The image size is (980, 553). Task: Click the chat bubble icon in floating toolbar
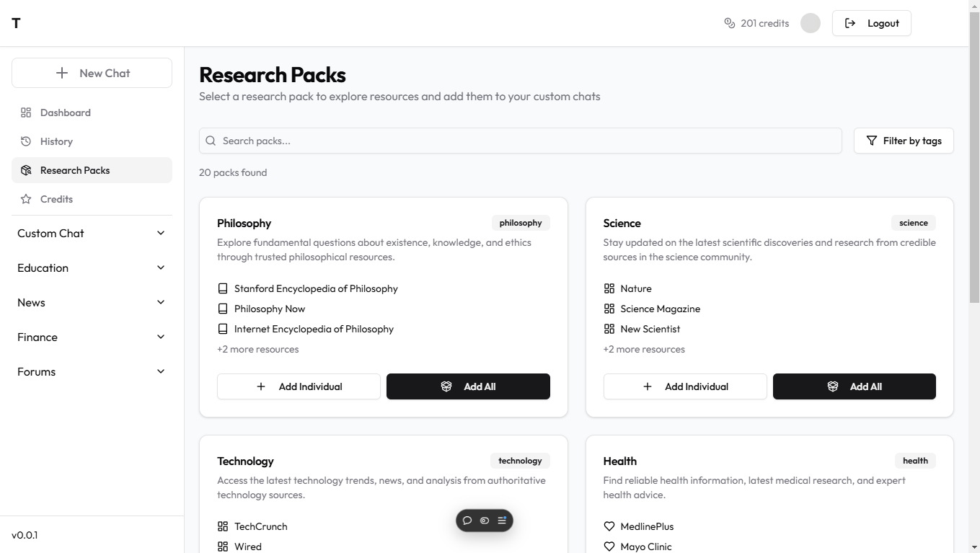(467, 521)
